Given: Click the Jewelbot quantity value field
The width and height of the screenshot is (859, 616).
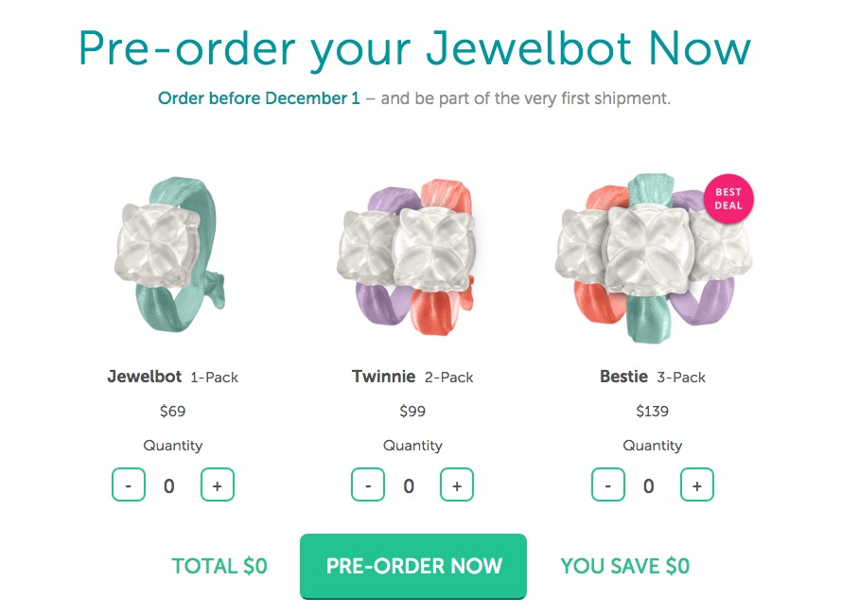Looking at the screenshot, I should tap(169, 486).
